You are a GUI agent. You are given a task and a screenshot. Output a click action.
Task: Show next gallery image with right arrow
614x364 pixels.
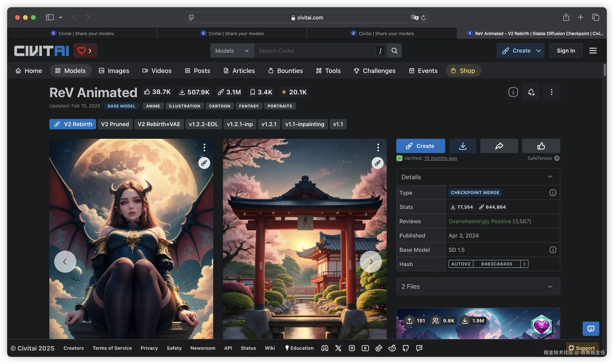[371, 262]
